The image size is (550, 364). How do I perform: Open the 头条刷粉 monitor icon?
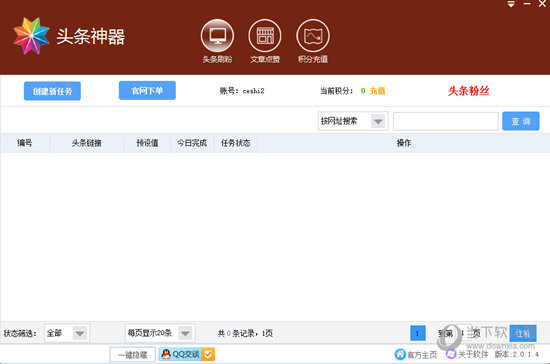point(217,36)
